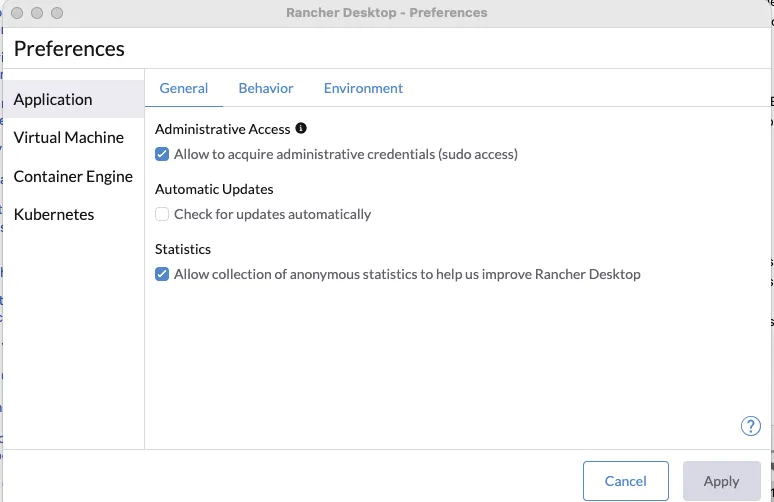
Task: Open the Environment tab
Action: click(x=363, y=88)
